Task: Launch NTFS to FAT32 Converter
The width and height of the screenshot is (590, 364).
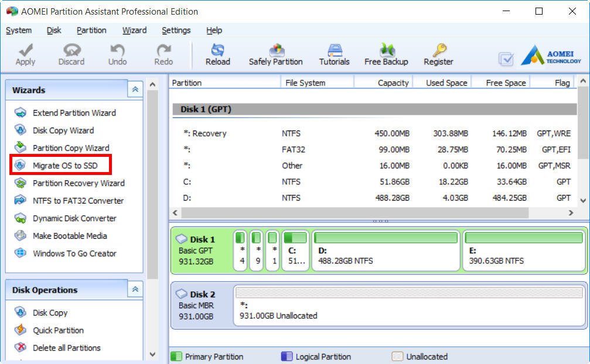Action: coord(69,201)
